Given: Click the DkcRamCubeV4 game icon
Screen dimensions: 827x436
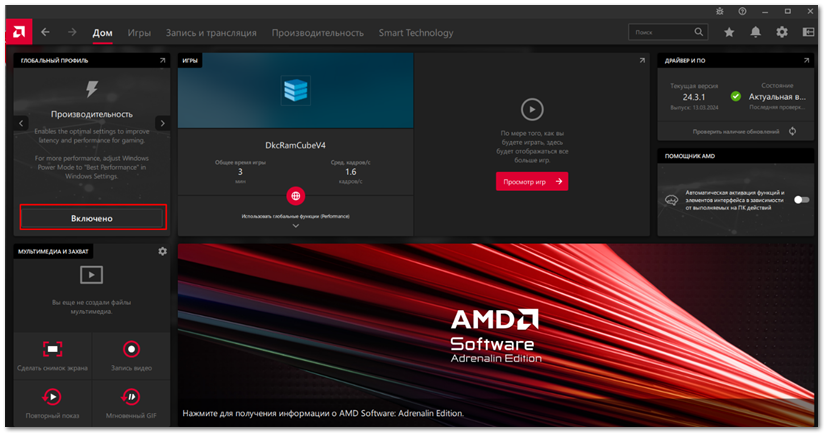Looking at the screenshot, I should pos(295,90).
